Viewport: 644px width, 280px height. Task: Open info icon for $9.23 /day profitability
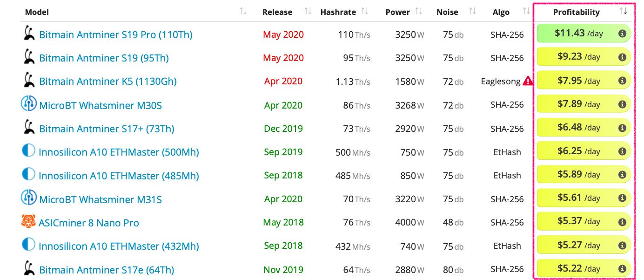[x=622, y=57]
